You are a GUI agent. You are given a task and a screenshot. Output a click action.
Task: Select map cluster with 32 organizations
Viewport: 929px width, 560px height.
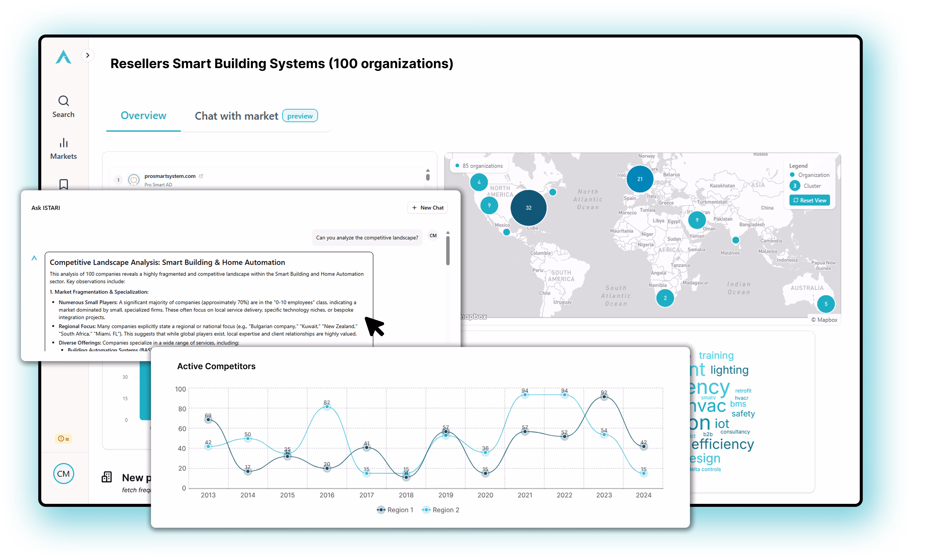[x=529, y=208]
